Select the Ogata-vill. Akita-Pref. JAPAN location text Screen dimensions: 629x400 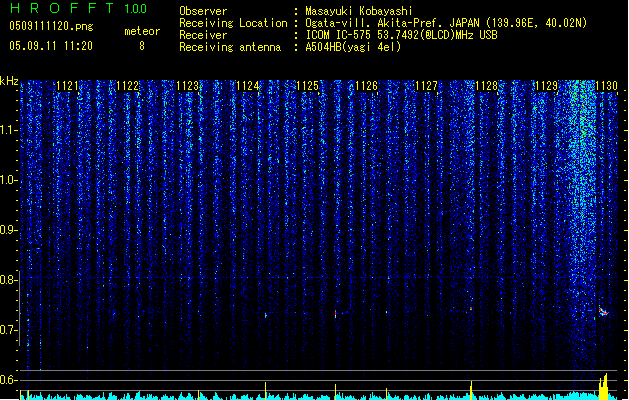pyautogui.click(x=446, y=23)
